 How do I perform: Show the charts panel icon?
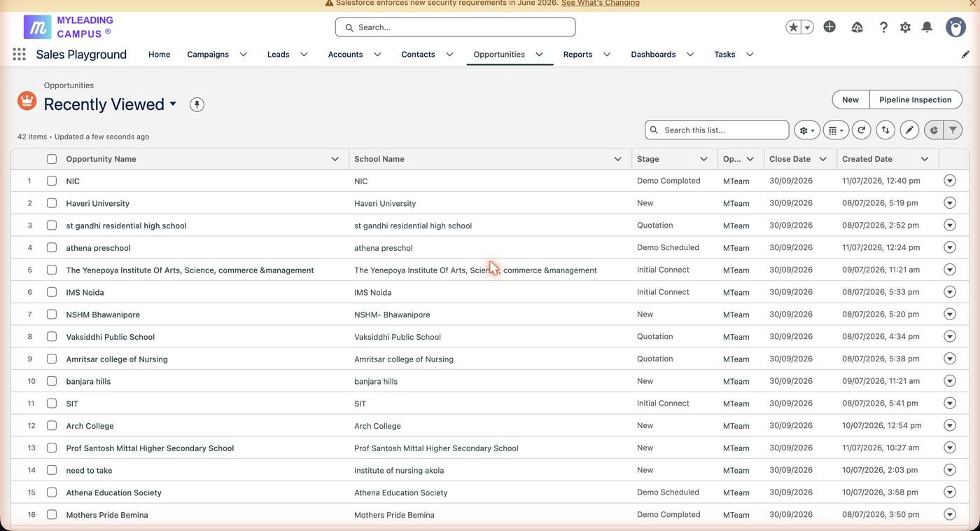[934, 130]
